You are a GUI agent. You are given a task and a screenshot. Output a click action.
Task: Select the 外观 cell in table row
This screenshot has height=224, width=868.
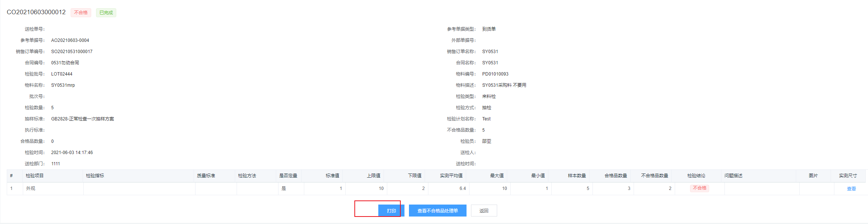[31, 188]
